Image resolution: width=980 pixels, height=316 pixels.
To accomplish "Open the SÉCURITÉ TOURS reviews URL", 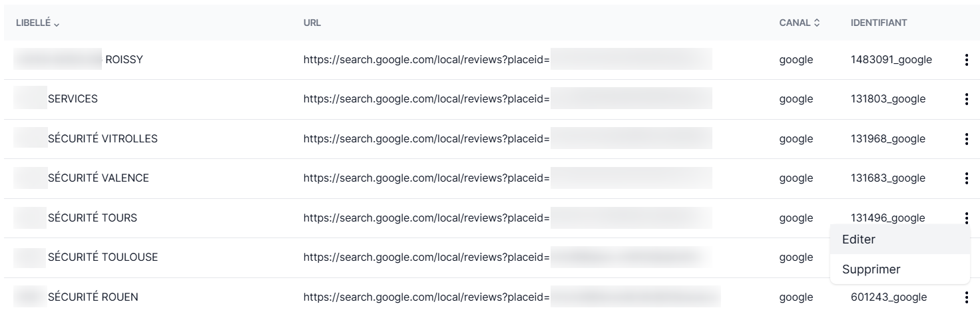I will tap(426, 218).
